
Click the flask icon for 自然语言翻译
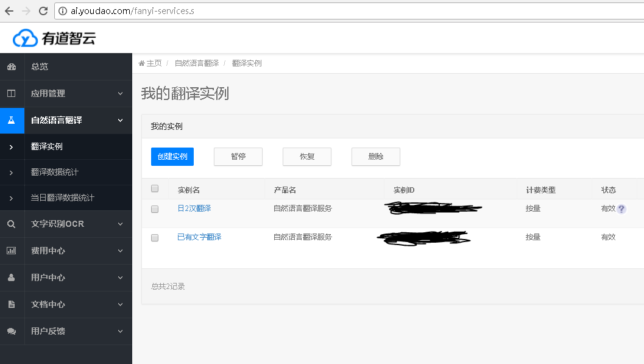(x=12, y=120)
